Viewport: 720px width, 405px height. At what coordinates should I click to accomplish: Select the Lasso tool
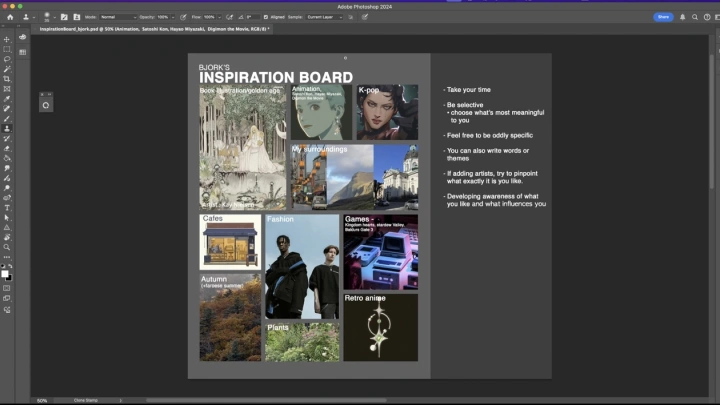[x=6, y=59]
